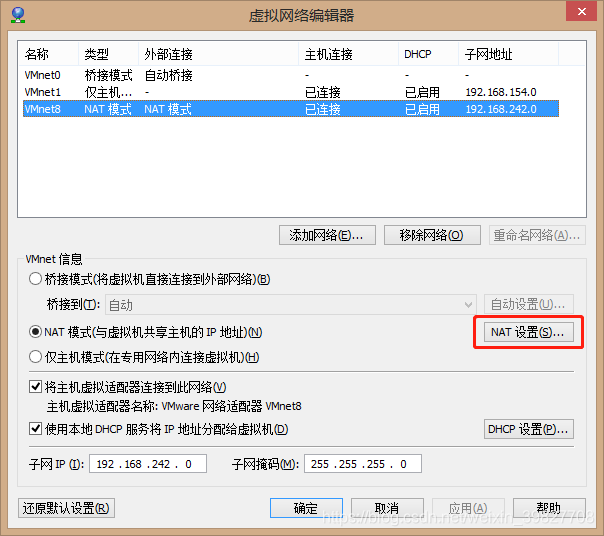Click the 取消 button
This screenshot has height=536, width=604.
tap(387, 508)
